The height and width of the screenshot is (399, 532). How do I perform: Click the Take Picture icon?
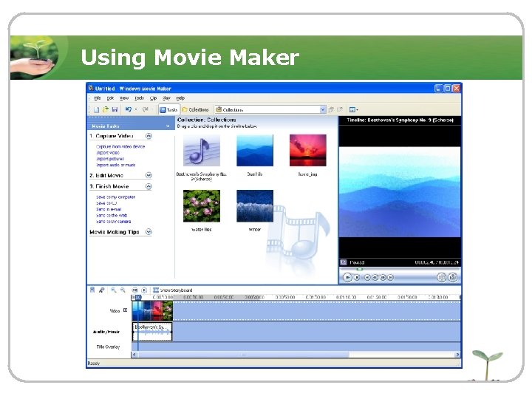coord(453,278)
